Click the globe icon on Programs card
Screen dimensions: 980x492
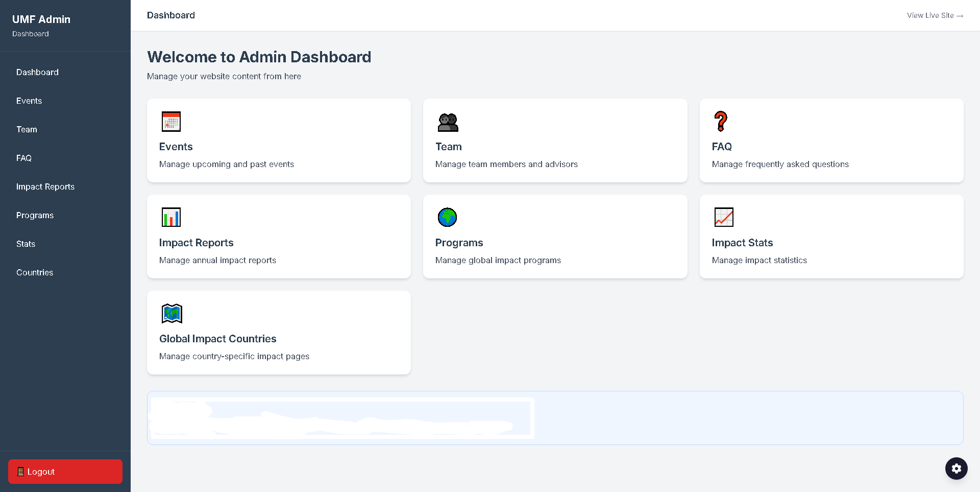click(447, 217)
